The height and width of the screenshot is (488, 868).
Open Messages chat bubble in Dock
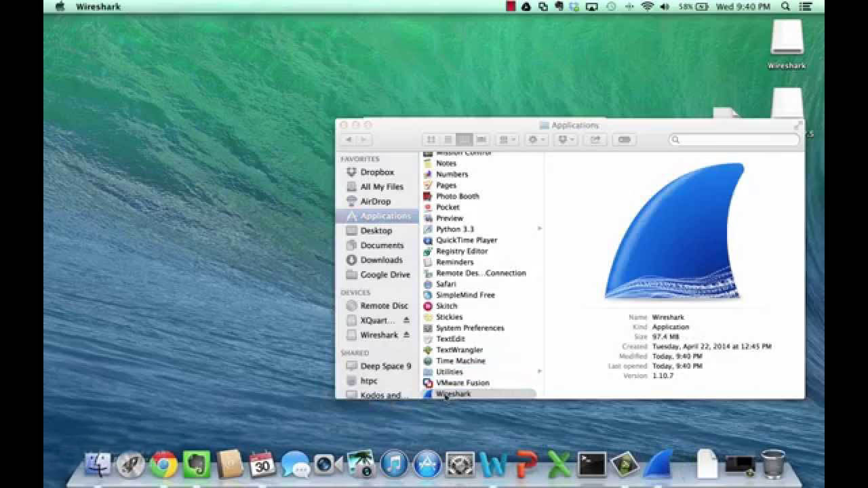click(296, 465)
